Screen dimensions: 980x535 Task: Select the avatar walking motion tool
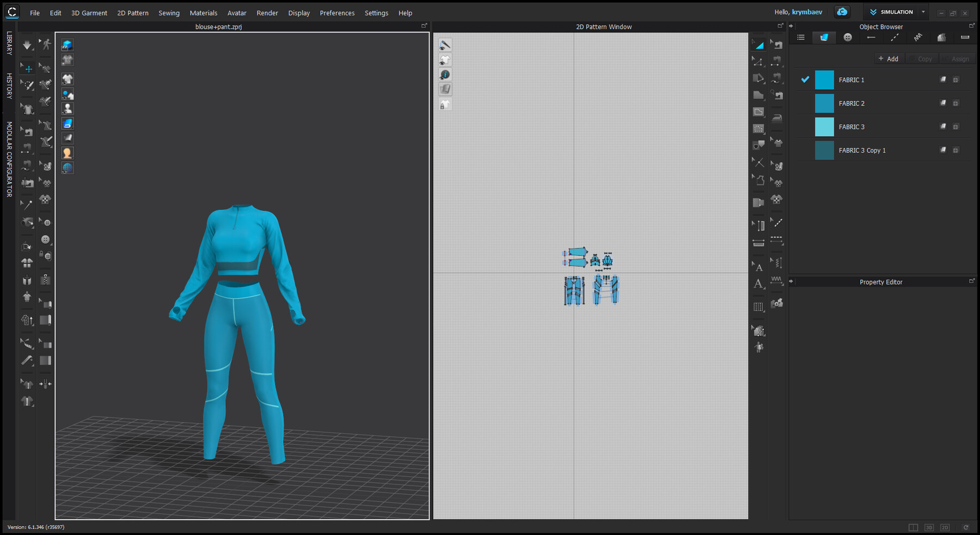46,45
